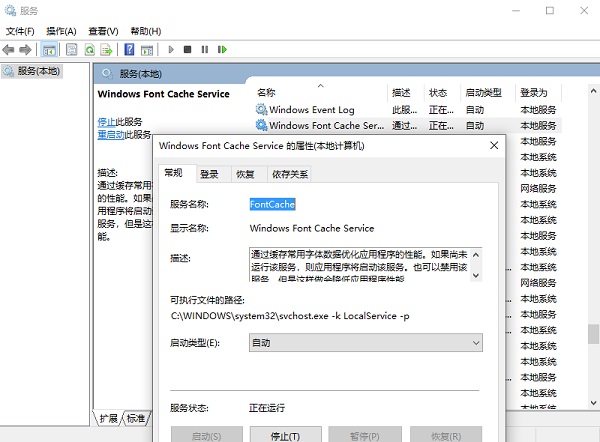600x442 pixels.
Task: Click the Stop Service square icon
Action: coord(188,49)
